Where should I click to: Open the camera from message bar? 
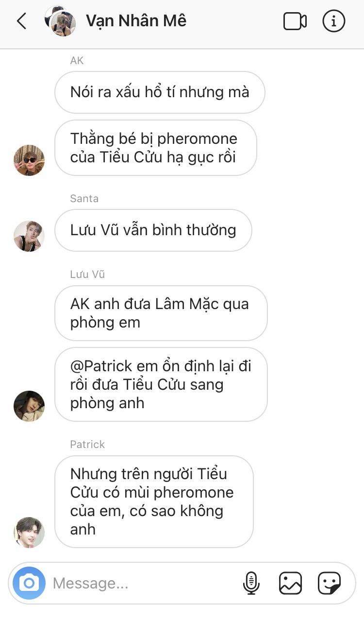29,583
